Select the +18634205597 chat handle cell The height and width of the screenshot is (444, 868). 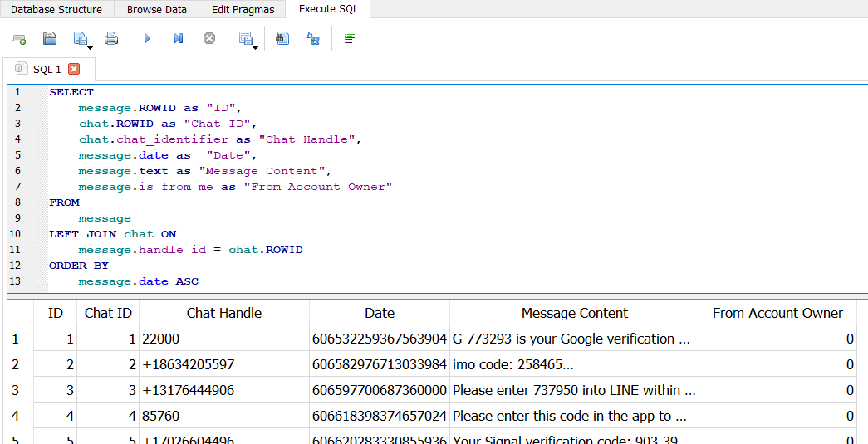coord(223,364)
